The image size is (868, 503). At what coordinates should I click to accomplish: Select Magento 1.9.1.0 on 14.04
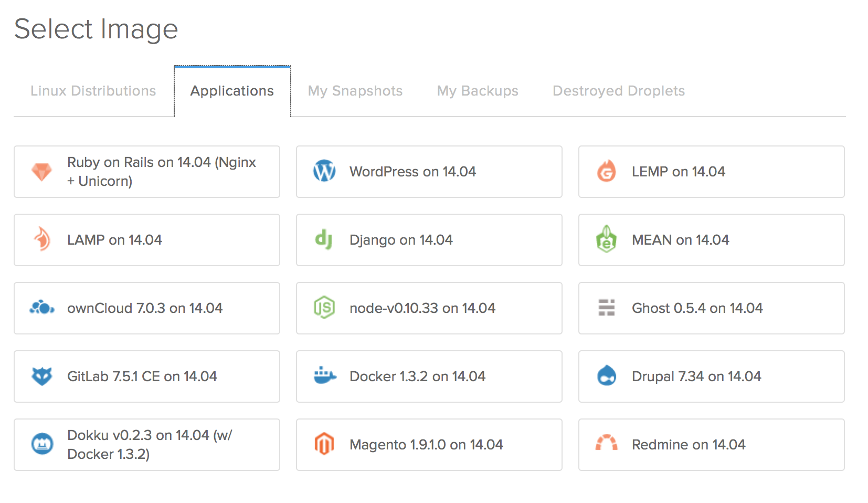tap(429, 445)
